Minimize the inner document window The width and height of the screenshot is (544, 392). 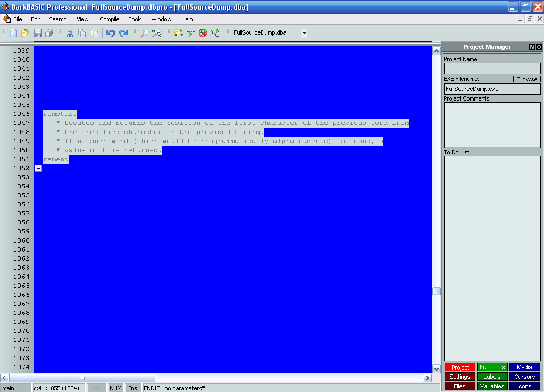(520, 19)
